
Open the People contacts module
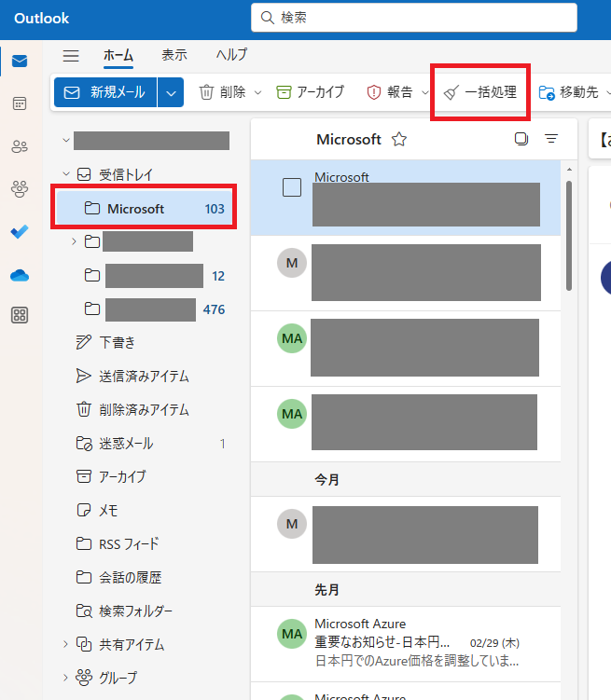click(20, 146)
